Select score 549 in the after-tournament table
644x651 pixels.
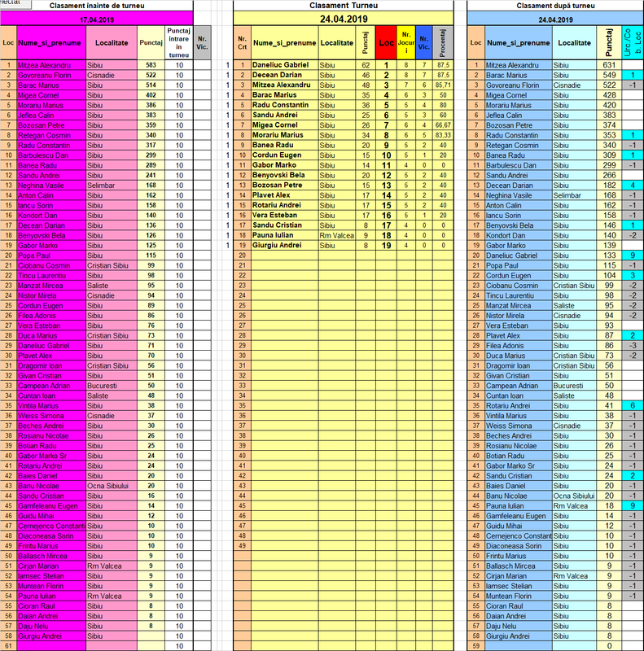[x=609, y=75]
